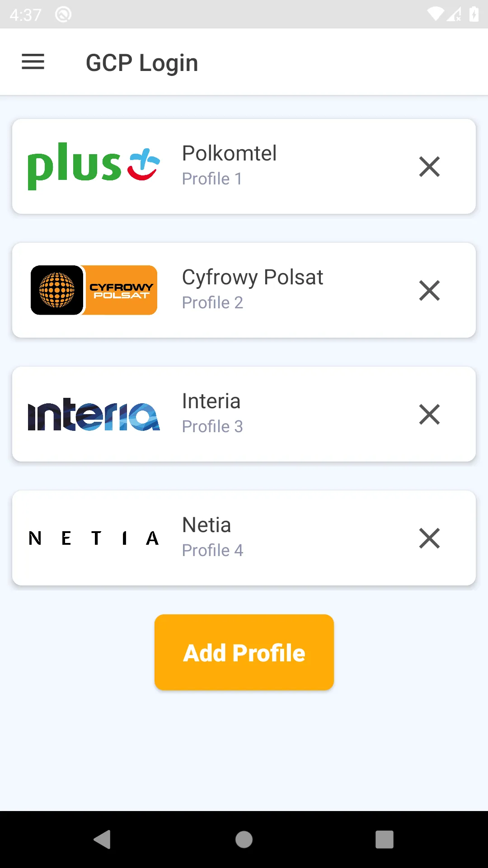The height and width of the screenshot is (868, 488).
Task: Open the recent apps overview
Action: pyautogui.click(x=384, y=840)
